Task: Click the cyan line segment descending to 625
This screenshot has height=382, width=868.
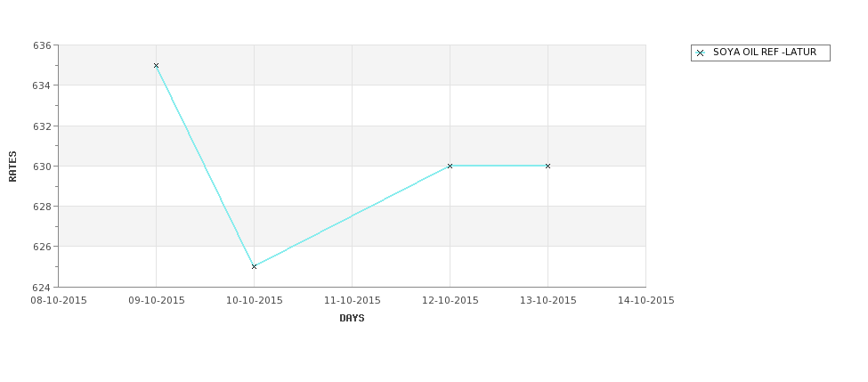Action: (205, 167)
